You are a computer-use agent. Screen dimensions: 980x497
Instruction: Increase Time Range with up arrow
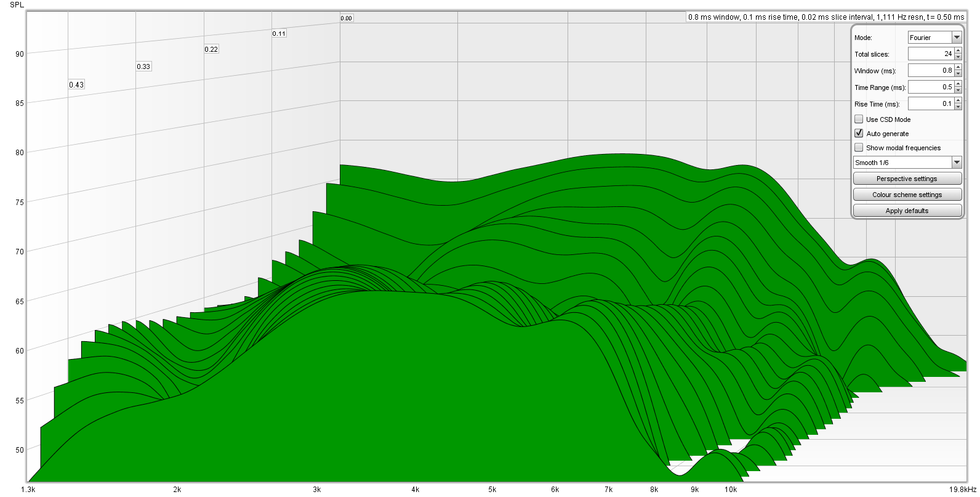coord(958,84)
